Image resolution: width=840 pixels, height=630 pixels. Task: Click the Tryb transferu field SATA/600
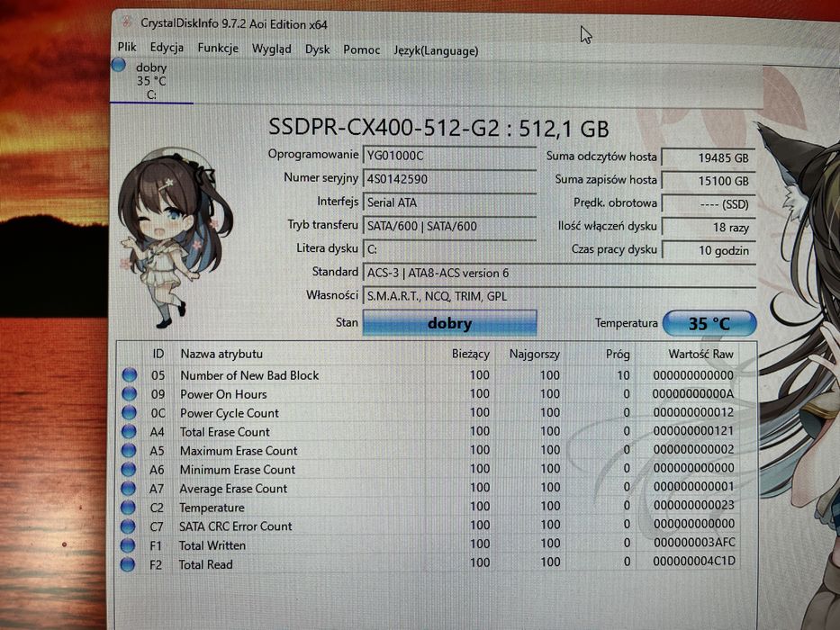pyautogui.click(x=449, y=226)
